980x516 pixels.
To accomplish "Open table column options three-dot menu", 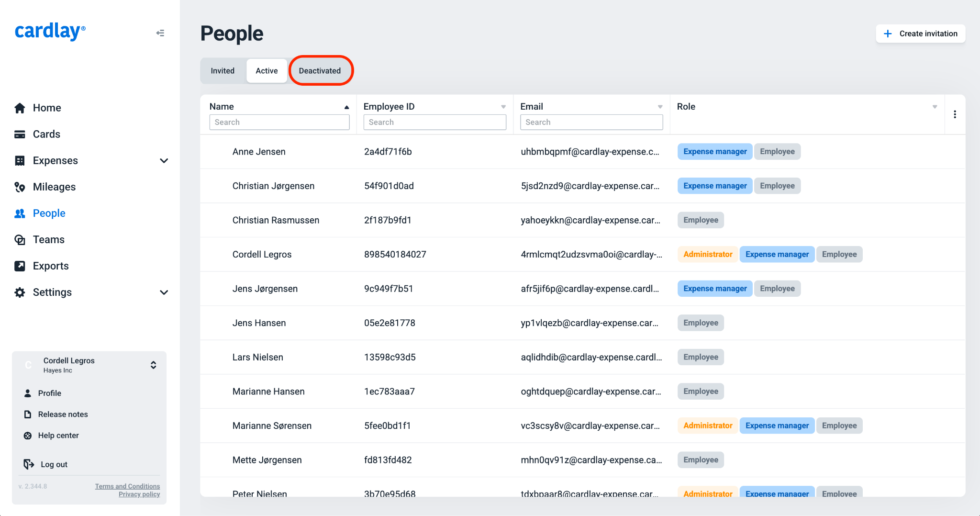I will click(955, 114).
